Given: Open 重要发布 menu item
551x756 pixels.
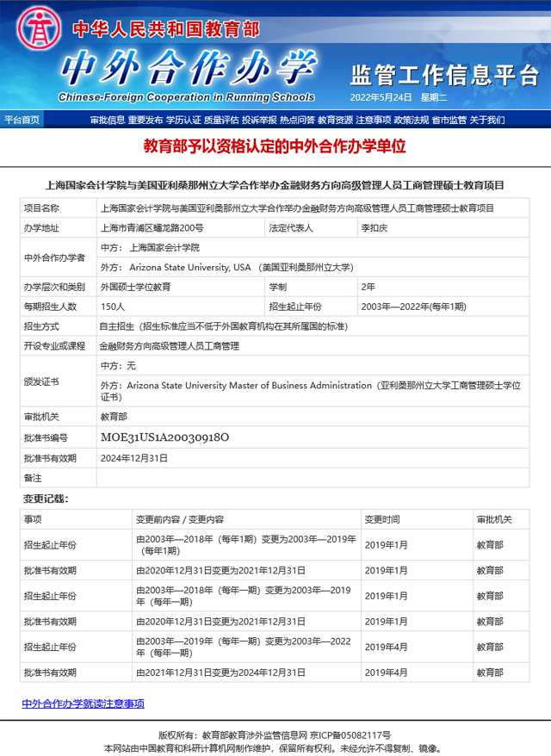Looking at the screenshot, I should tap(145, 120).
